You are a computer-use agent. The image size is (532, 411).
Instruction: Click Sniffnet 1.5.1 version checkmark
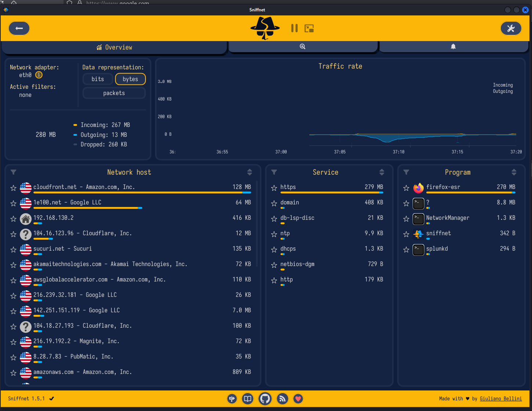pos(52,399)
